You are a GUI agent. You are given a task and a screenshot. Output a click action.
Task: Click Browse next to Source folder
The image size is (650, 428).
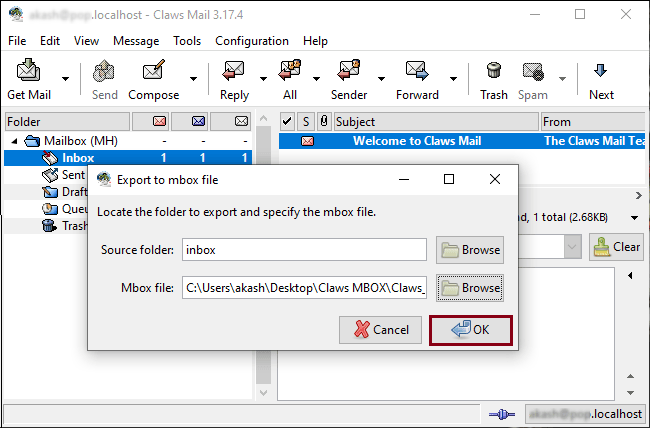tap(470, 250)
